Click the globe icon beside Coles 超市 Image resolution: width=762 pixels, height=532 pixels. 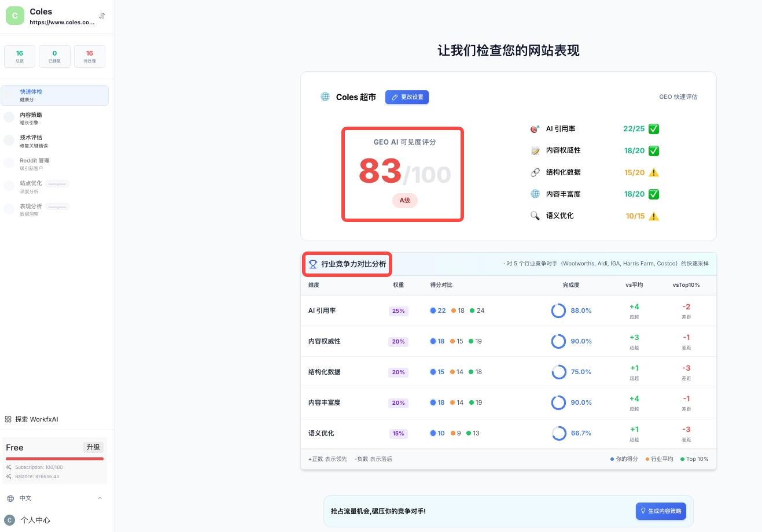pos(325,97)
